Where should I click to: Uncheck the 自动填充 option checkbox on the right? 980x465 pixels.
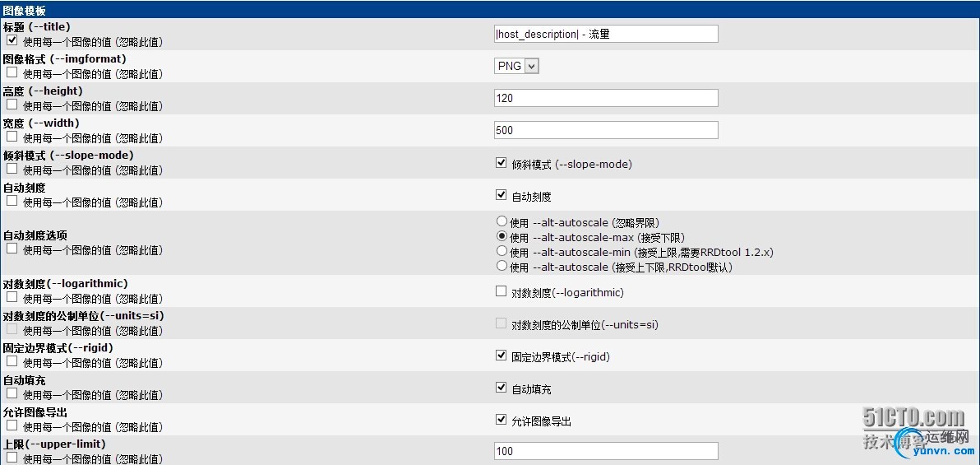[x=501, y=388]
